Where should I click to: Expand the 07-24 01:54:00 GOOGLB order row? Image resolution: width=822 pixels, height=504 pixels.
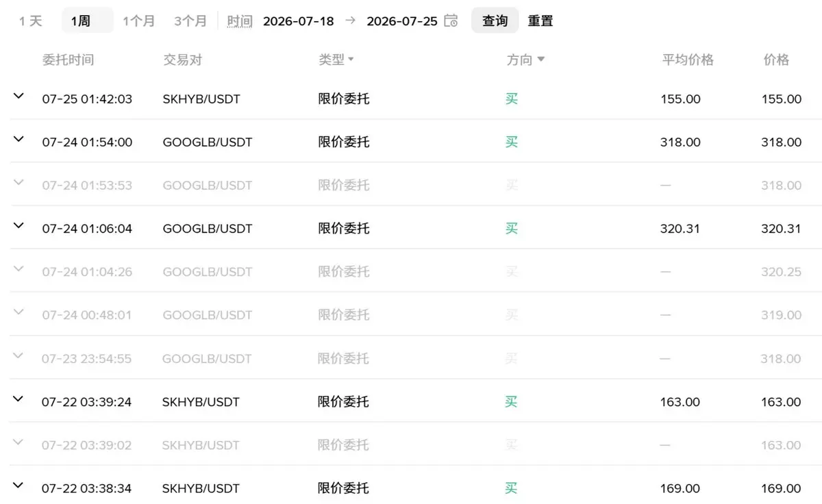[18, 140]
